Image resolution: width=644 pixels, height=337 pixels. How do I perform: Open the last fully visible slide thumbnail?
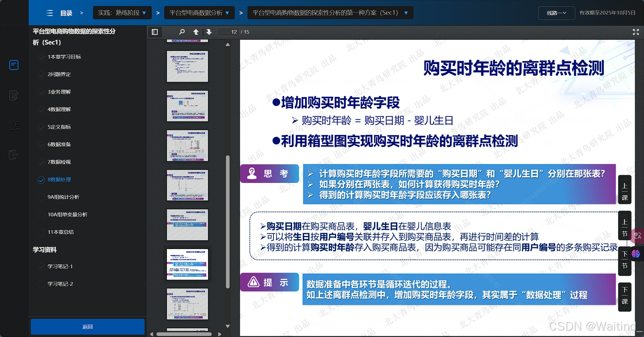(187, 304)
